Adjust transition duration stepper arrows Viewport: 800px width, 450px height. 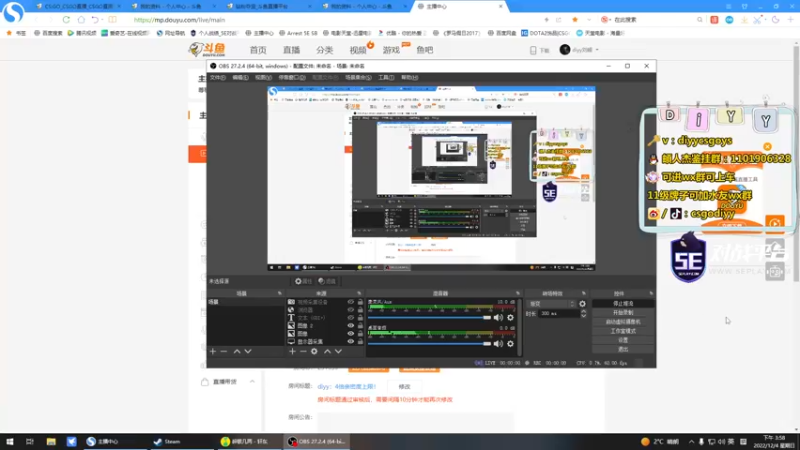tap(583, 313)
